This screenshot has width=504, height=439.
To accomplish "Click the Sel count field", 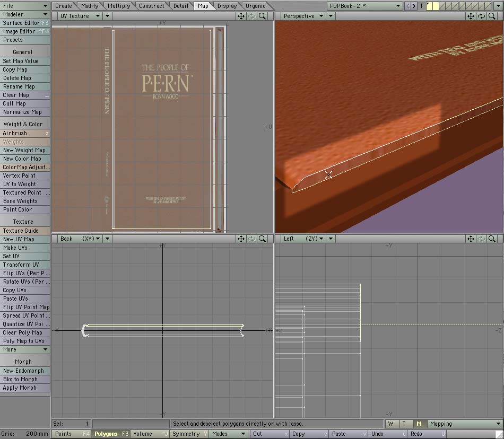I will pyautogui.click(x=72, y=424).
